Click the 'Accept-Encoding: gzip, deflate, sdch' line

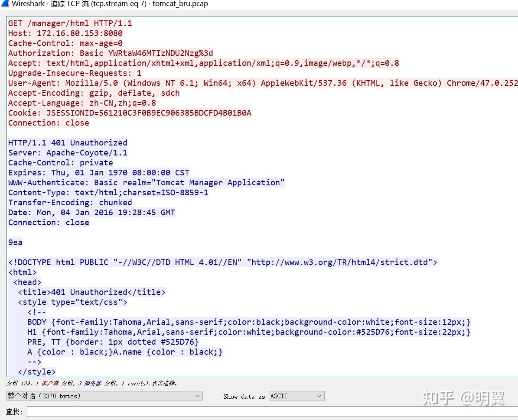[94, 93]
